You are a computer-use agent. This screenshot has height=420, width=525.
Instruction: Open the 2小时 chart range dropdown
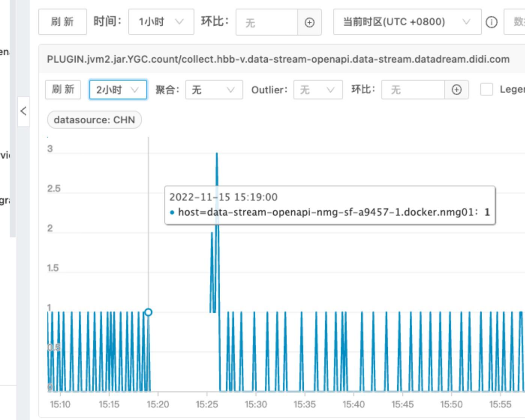[118, 90]
